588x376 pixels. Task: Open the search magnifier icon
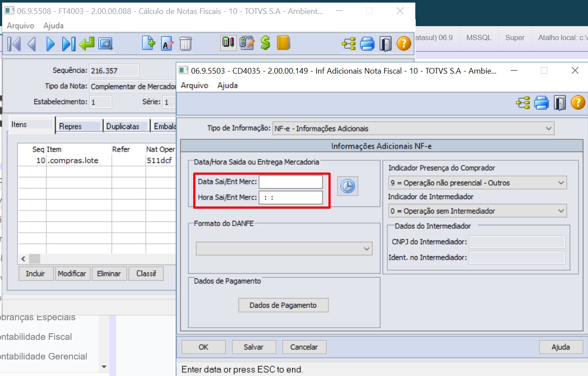(x=106, y=44)
